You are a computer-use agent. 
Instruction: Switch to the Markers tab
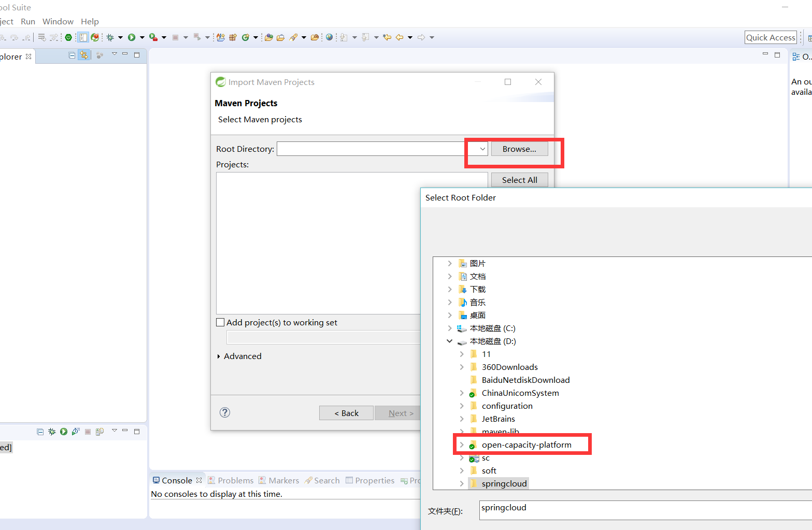pos(279,480)
